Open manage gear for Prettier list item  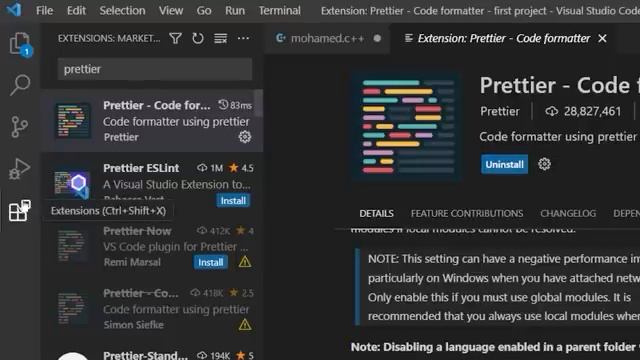(x=245, y=137)
